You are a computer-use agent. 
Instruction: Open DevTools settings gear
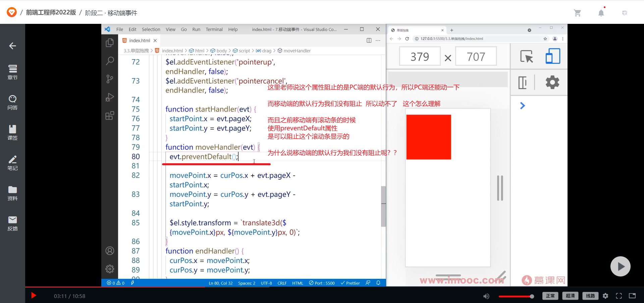(552, 82)
